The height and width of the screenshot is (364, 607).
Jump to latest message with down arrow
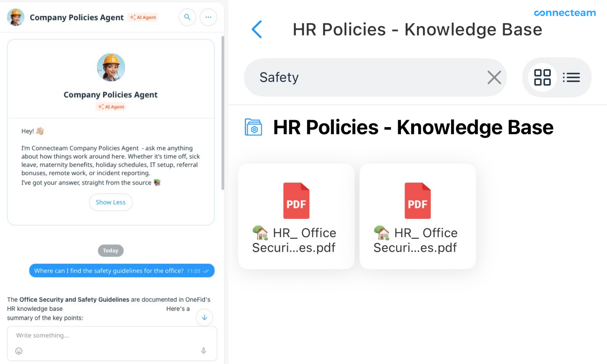coord(205,317)
